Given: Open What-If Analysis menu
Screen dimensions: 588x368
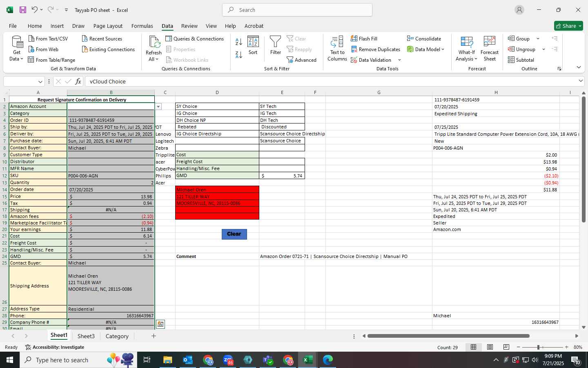Looking at the screenshot, I should coord(466,48).
